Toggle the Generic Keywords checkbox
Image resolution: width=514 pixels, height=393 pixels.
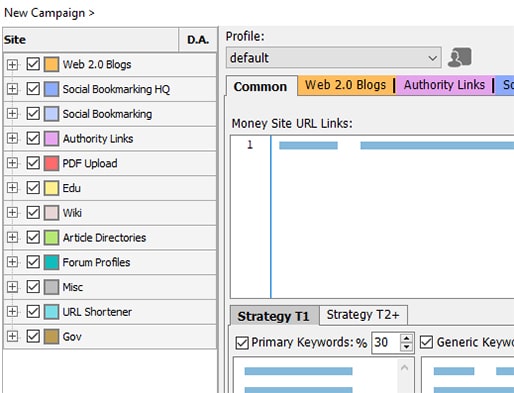coord(427,342)
